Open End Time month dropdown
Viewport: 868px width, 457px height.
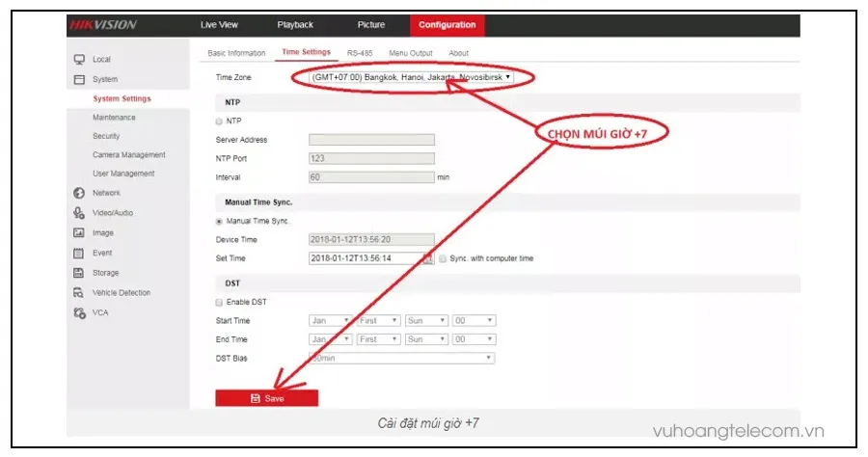coord(331,339)
